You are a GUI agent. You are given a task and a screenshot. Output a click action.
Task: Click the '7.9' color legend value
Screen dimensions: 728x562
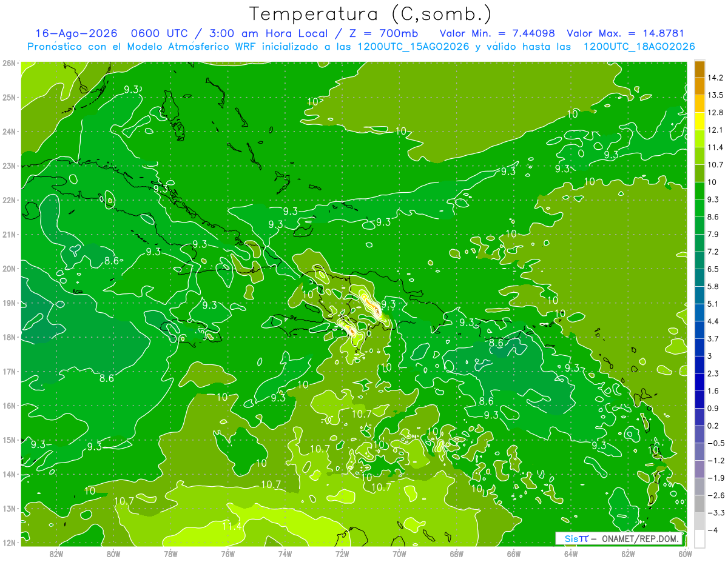713,234
